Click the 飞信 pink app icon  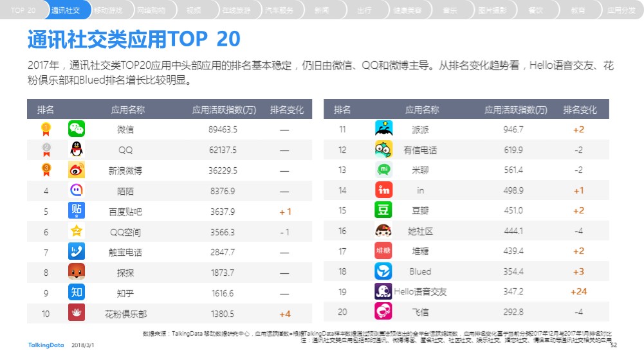click(x=383, y=311)
